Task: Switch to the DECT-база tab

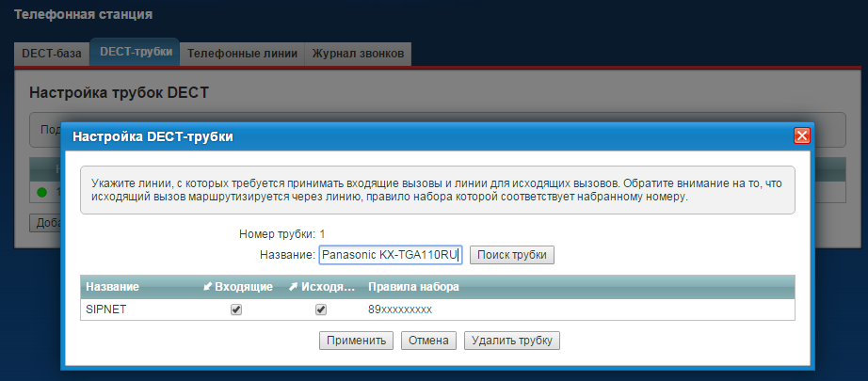Action: 53,54
